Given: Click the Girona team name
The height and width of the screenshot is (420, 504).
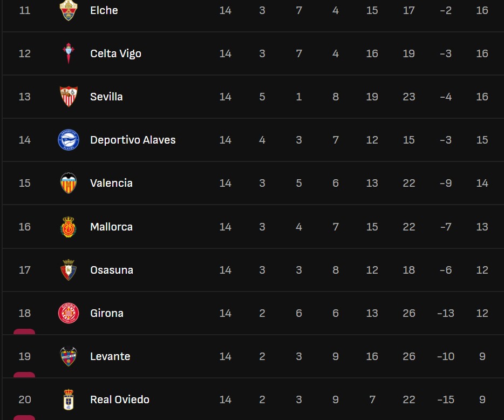Looking at the screenshot, I should pos(107,313).
